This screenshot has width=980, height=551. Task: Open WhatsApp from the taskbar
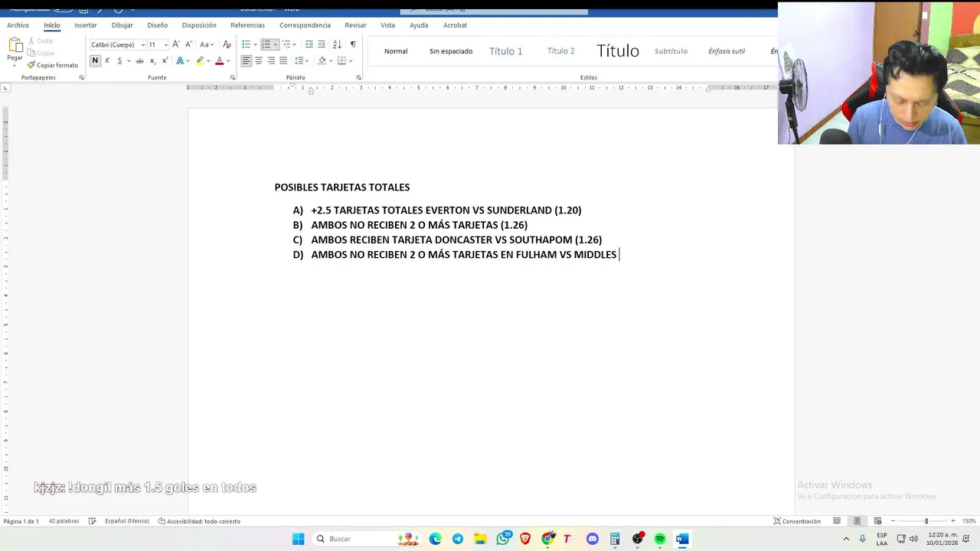[x=503, y=539]
